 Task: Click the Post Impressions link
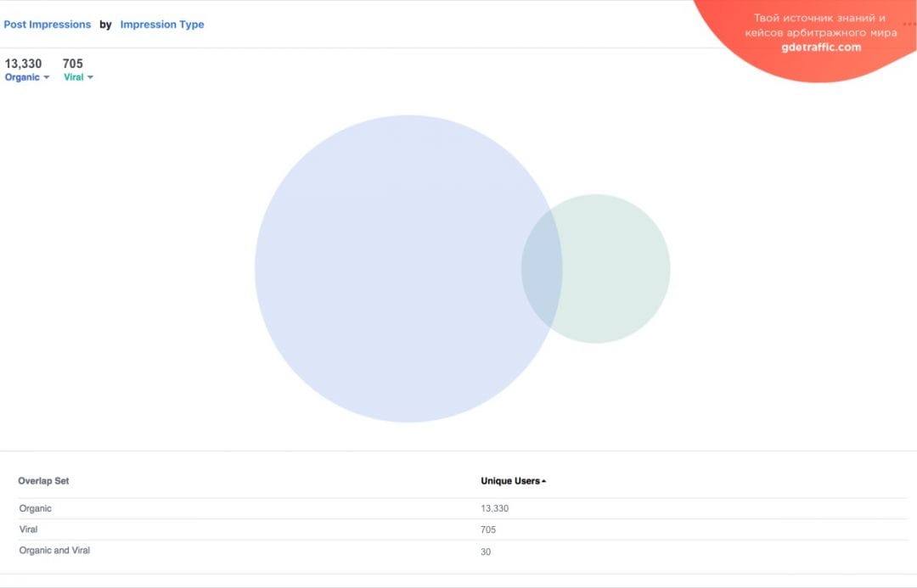48,25
